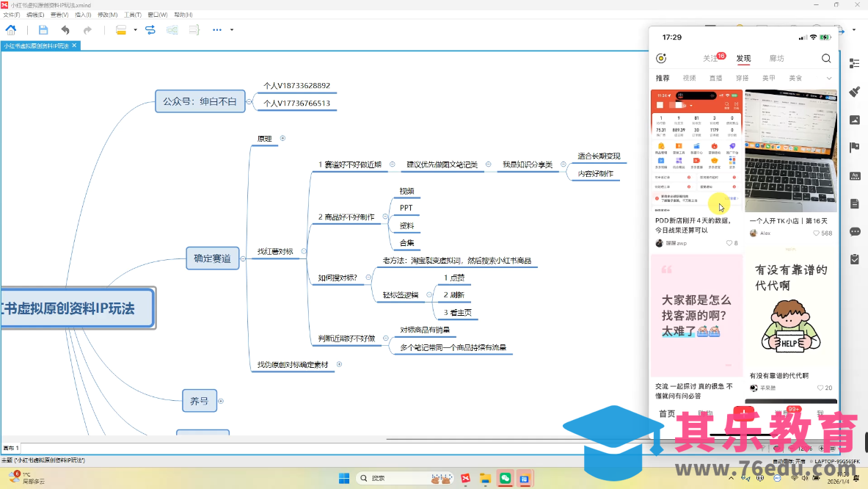
Task: Expand the 原理 node
Action: [282, 138]
